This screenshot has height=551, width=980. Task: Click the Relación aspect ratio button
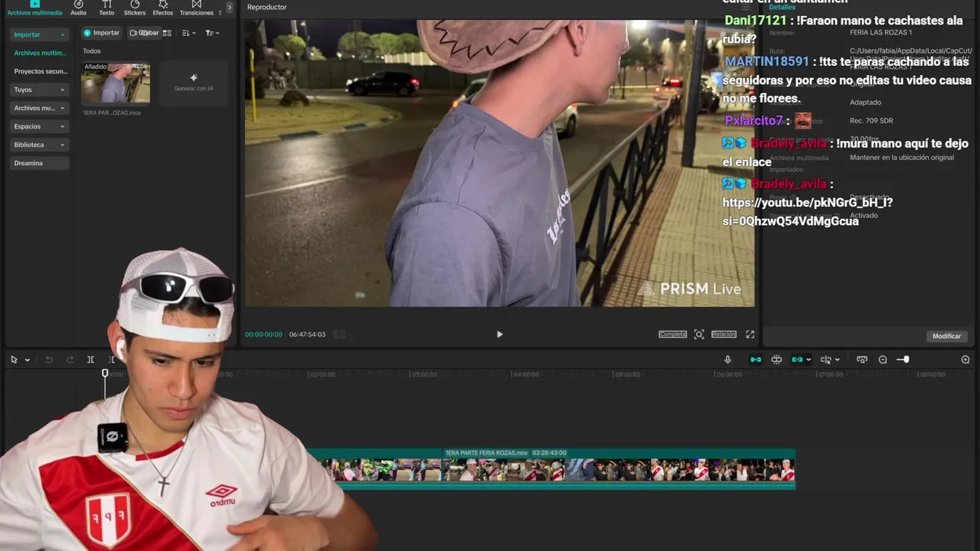click(724, 334)
